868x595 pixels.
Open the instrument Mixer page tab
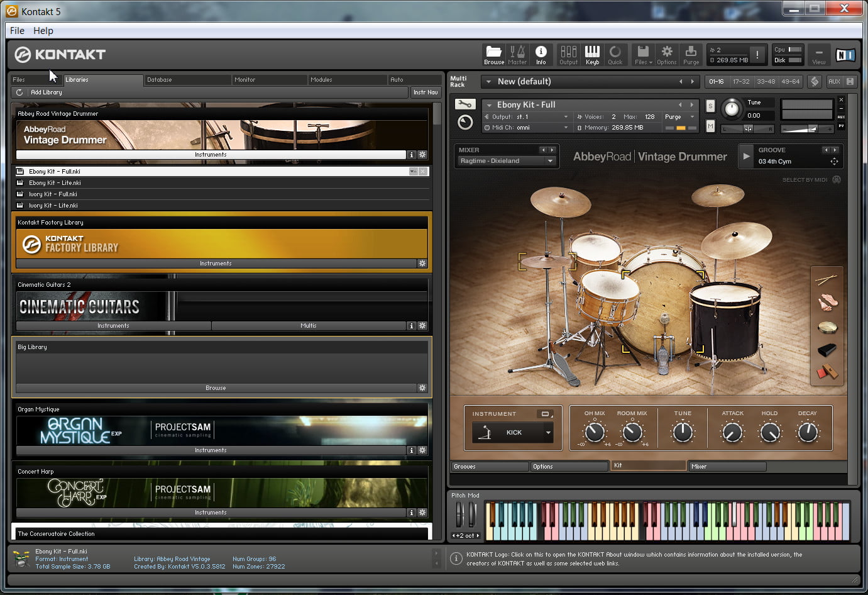coord(728,467)
